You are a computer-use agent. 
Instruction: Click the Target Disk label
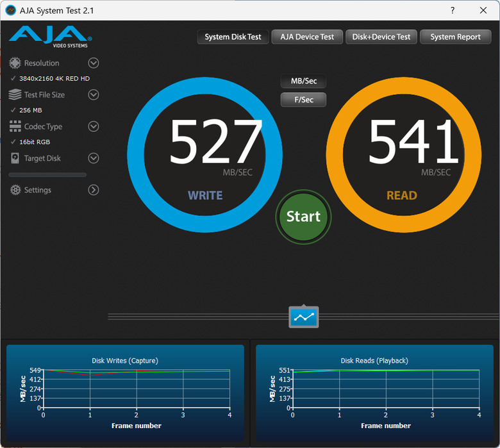42,158
